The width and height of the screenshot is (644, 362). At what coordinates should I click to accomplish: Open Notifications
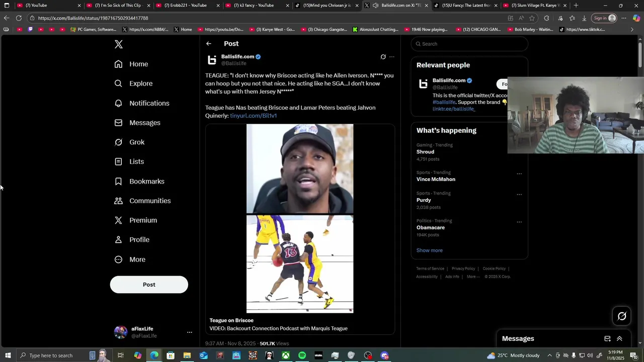141,103
